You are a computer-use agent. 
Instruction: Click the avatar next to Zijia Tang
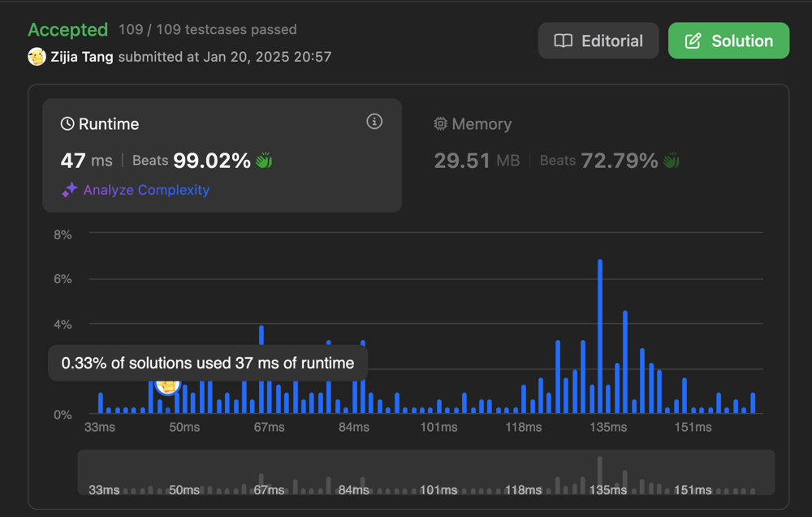[x=37, y=57]
